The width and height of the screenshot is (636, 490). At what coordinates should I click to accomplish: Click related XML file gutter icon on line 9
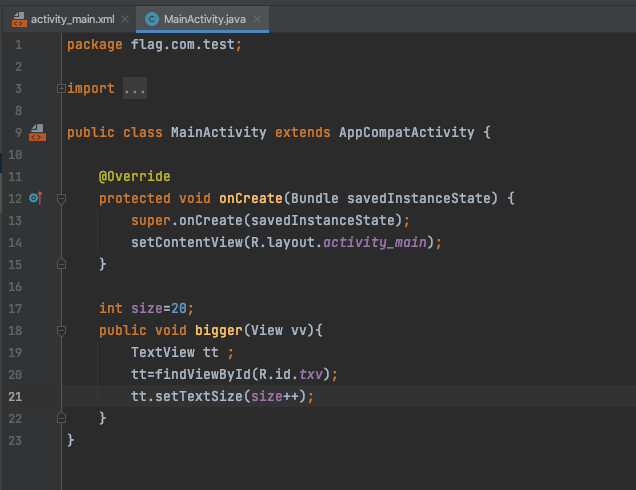click(x=38, y=133)
